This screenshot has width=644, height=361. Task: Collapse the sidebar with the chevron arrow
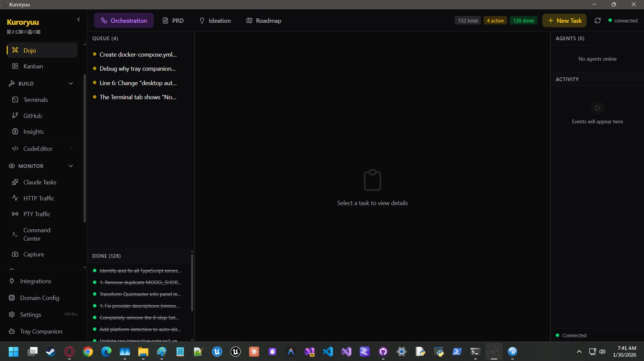point(78,20)
